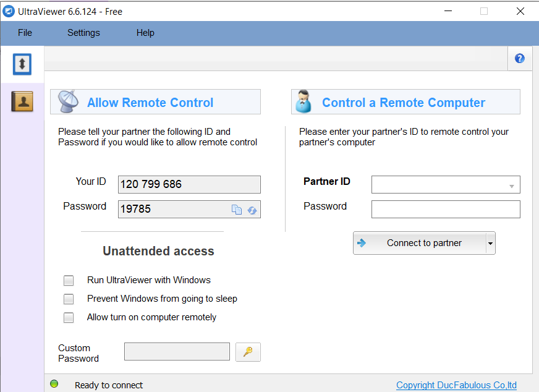
Task: Enable Run UltraViewer with Windows checkbox
Action: point(69,280)
